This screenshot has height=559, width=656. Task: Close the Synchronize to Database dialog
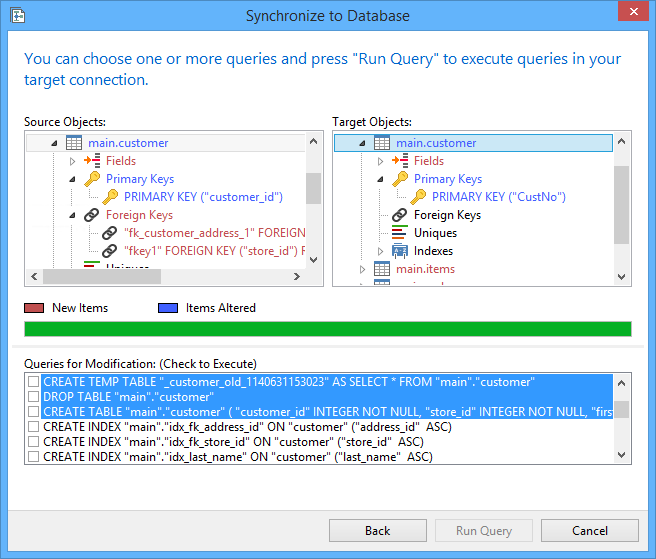pos(633,11)
